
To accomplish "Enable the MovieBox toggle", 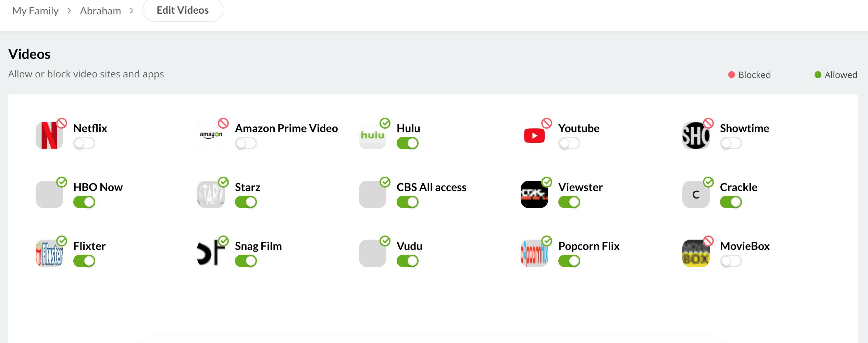I will 731,261.
